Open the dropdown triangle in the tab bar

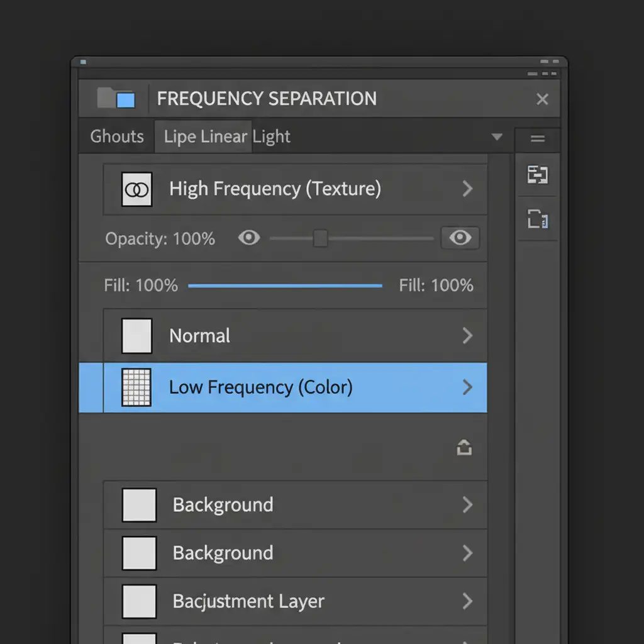click(x=497, y=136)
